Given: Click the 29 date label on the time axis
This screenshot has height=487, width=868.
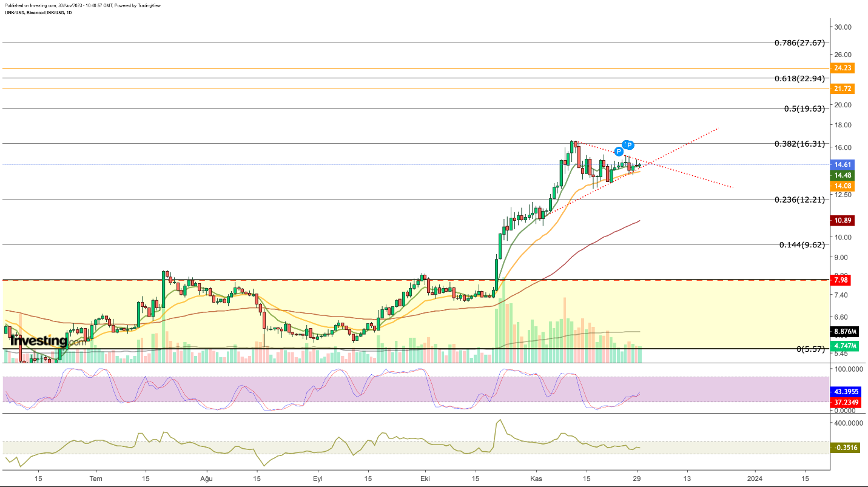Looking at the screenshot, I should click(638, 479).
